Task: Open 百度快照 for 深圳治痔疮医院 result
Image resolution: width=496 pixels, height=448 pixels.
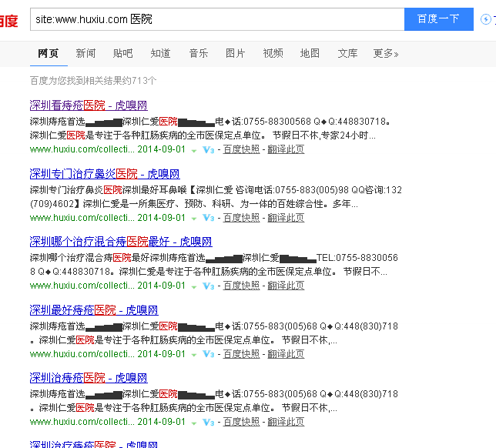Action: pyautogui.click(x=241, y=422)
